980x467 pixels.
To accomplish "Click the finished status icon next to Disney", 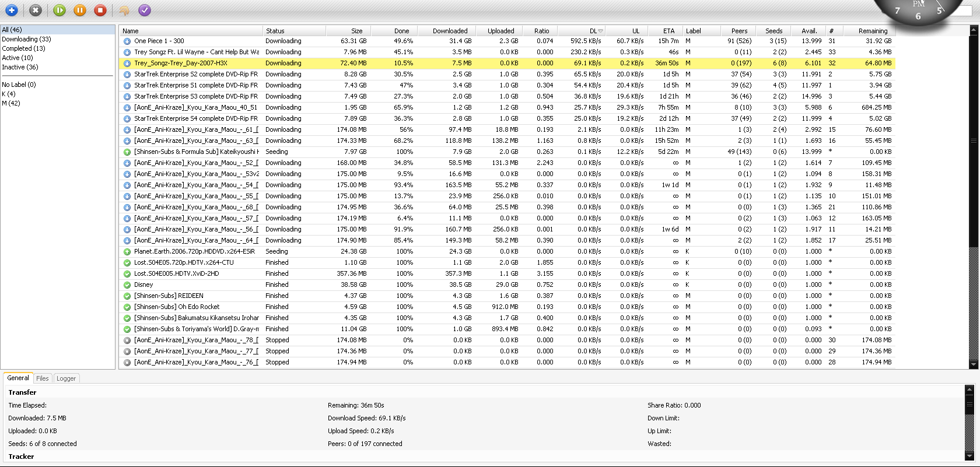I will [x=127, y=285].
